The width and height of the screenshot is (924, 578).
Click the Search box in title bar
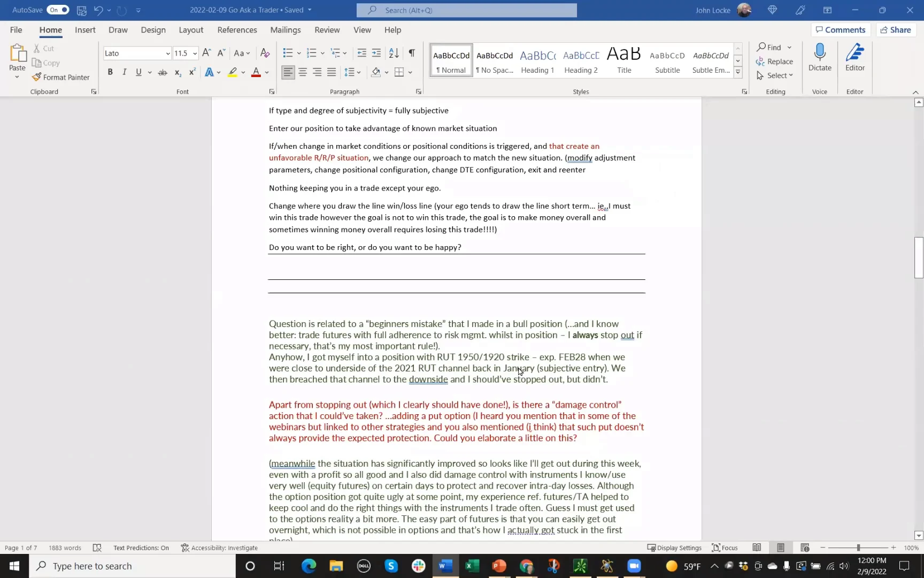point(467,10)
